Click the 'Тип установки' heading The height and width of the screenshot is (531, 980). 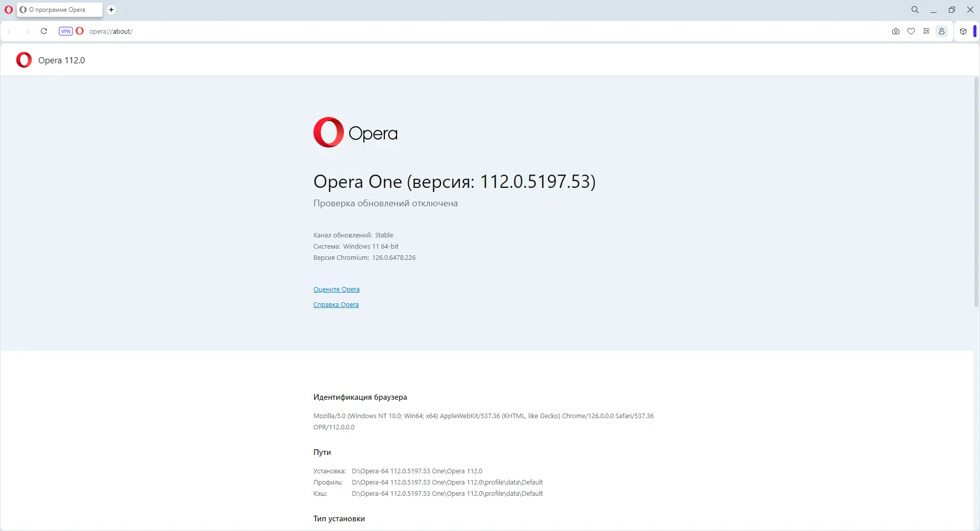339,519
